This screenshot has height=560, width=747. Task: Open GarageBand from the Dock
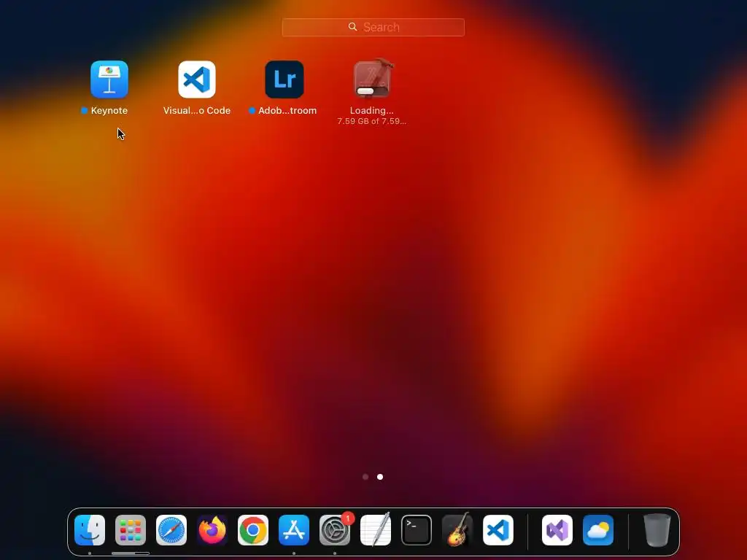[457, 529]
